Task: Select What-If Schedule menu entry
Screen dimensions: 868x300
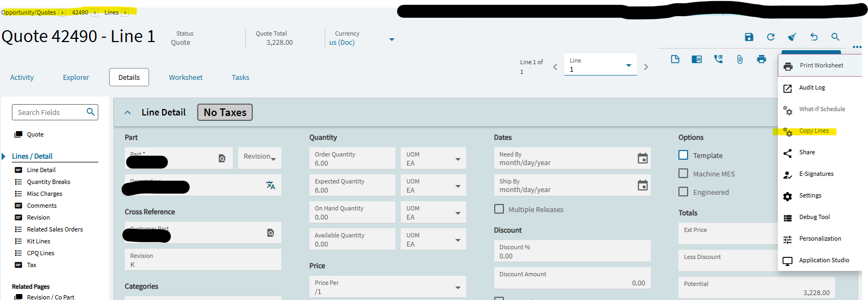Action: point(822,109)
